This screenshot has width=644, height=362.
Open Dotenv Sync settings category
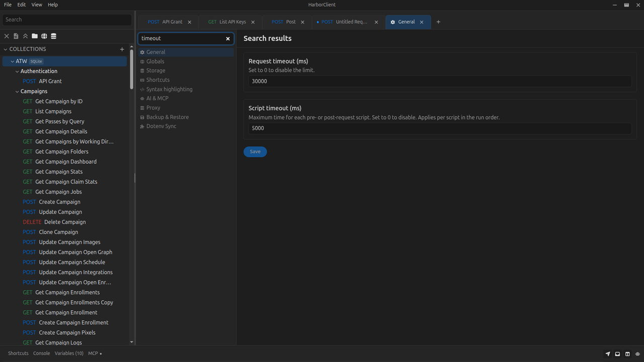pyautogui.click(x=186, y=126)
